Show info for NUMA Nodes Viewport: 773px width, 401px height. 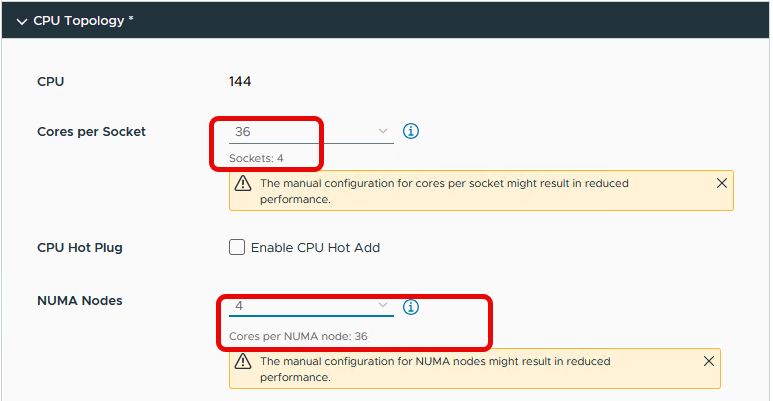coord(410,306)
